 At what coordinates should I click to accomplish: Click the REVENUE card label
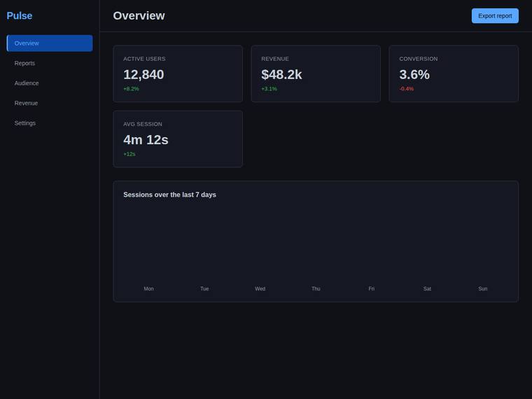tap(275, 59)
